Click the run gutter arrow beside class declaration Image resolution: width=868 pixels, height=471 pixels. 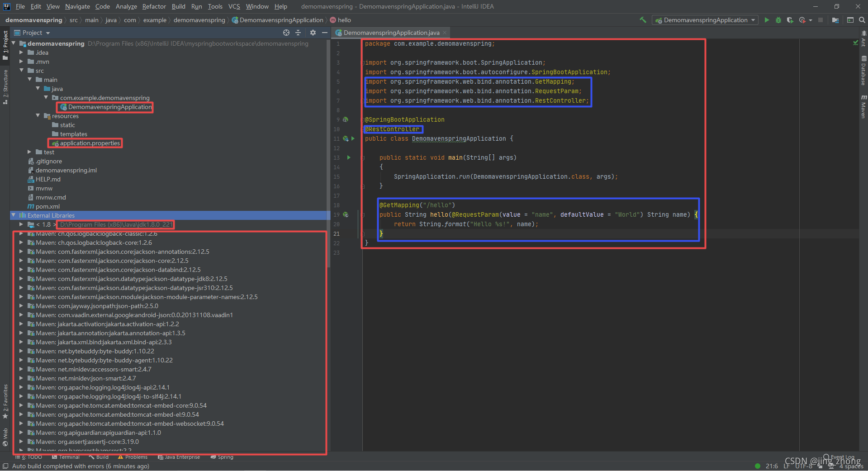(x=353, y=138)
